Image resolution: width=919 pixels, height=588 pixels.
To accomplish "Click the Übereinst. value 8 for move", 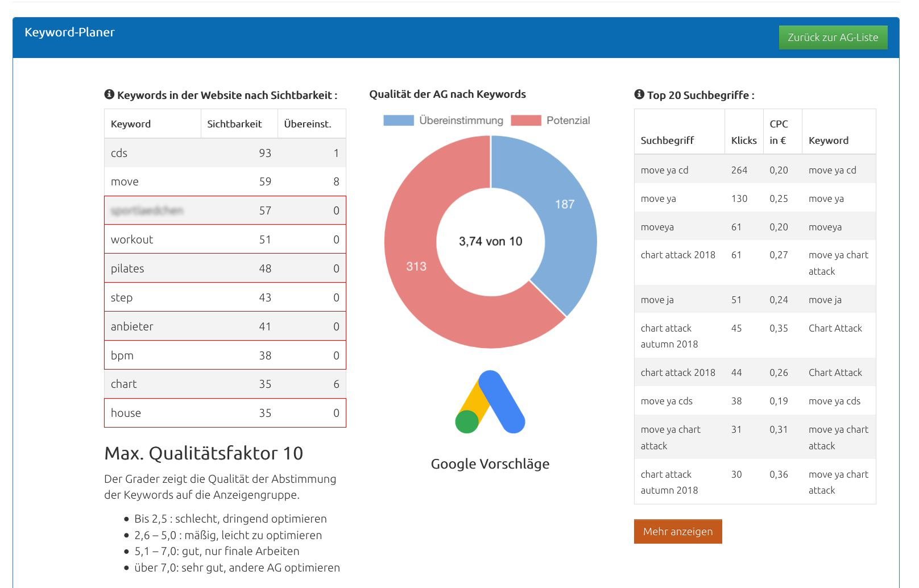I will pyautogui.click(x=336, y=181).
